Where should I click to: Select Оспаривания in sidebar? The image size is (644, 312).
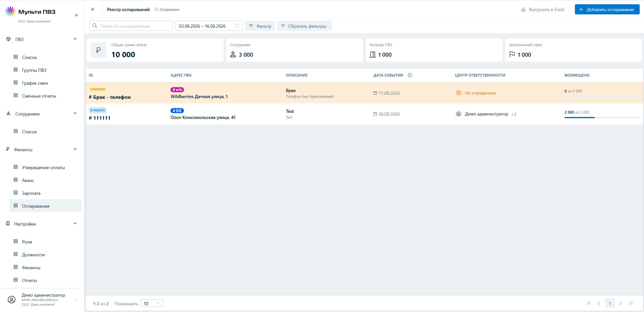click(45, 206)
